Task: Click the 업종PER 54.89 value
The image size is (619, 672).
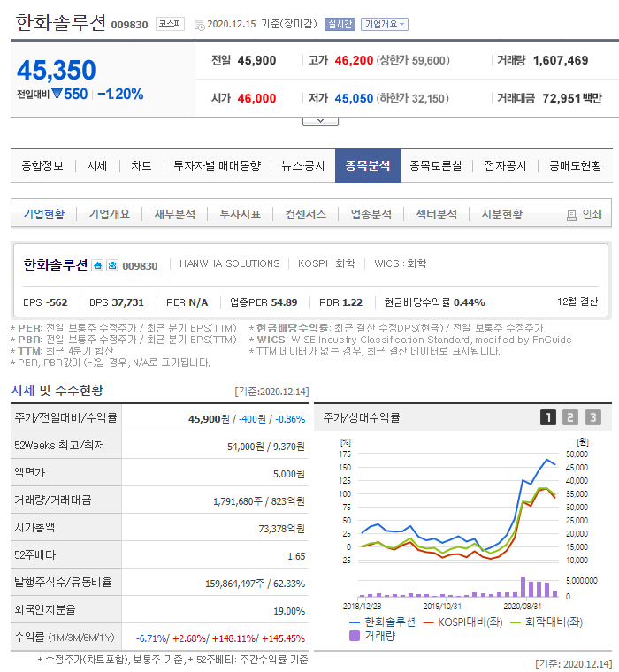Action: (284, 302)
